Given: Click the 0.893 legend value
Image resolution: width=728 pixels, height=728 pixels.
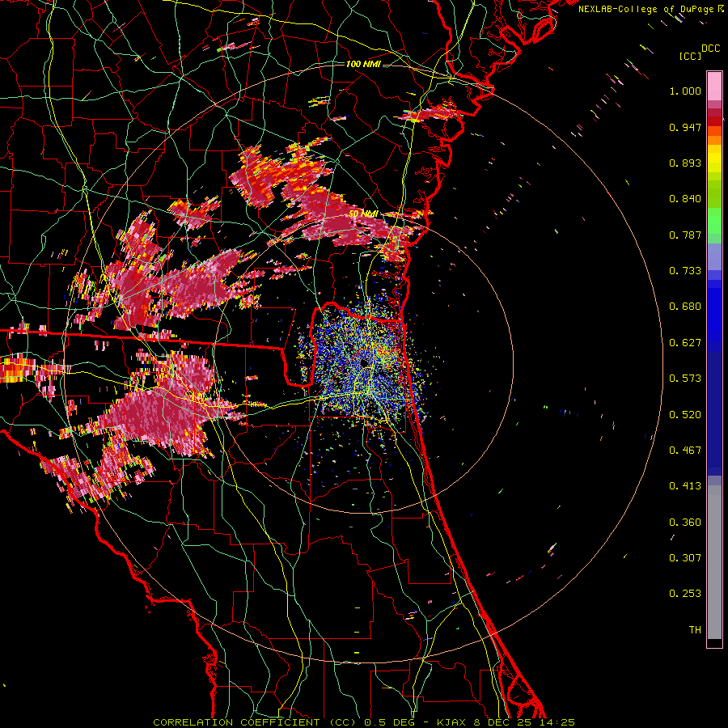Looking at the screenshot, I should pos(685,163).
